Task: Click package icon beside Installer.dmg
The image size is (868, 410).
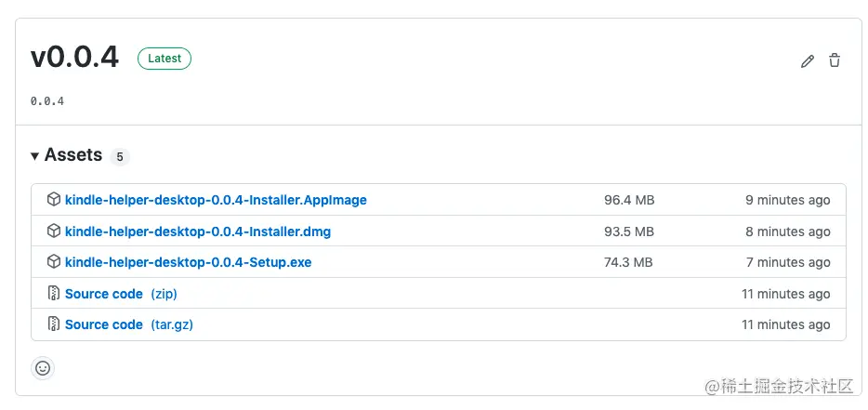Action: tap(53, 231)
